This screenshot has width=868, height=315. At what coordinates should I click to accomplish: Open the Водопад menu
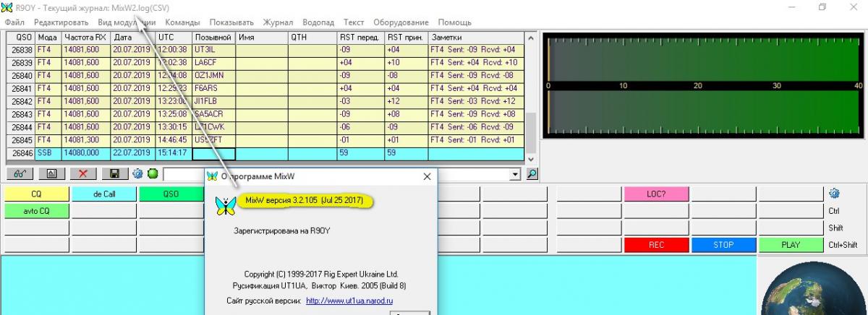pos(318,22)
